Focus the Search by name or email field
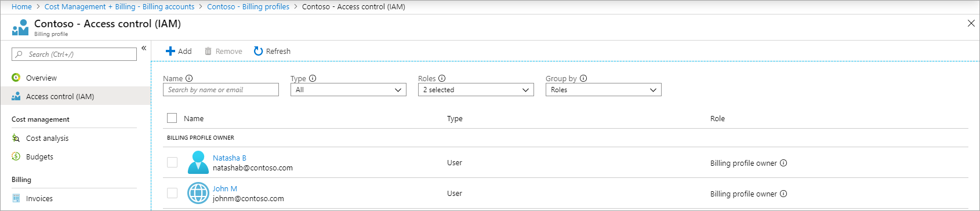The image size is (980, 211). click(x=221, y=90)
